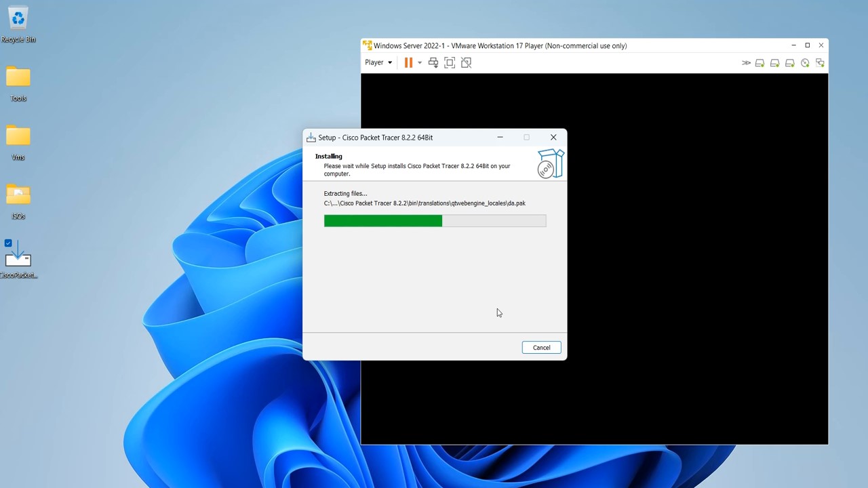Click the CD/DVD drive device icon
868x488 pixels.
[x=805, y=63]
